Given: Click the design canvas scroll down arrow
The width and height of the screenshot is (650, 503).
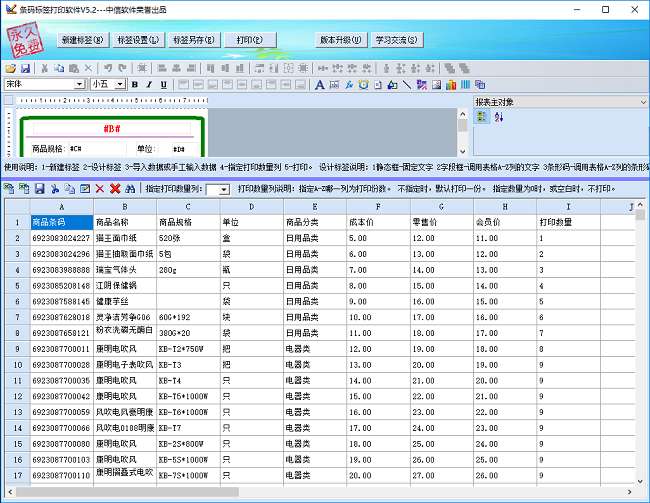Looking at the screenshot, I should click(463, 152).
